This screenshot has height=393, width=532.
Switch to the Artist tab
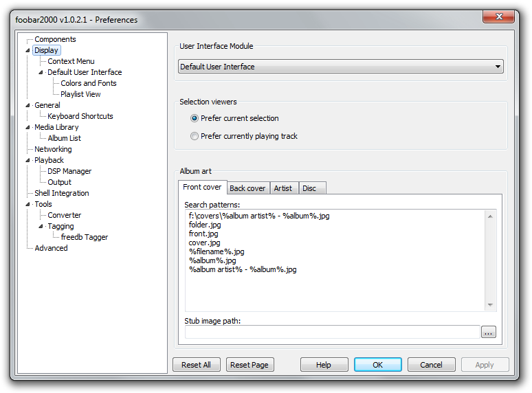pos(283,188)
